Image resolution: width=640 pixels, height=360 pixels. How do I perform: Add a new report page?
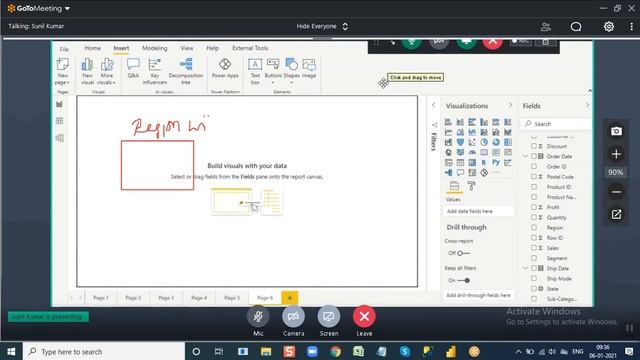pos(290,298)
